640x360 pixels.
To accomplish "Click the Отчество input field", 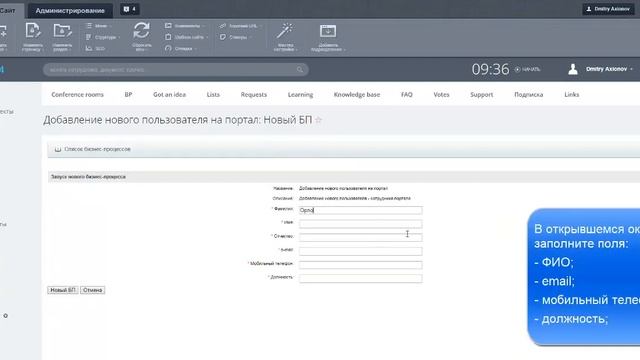I will point(360,237).
